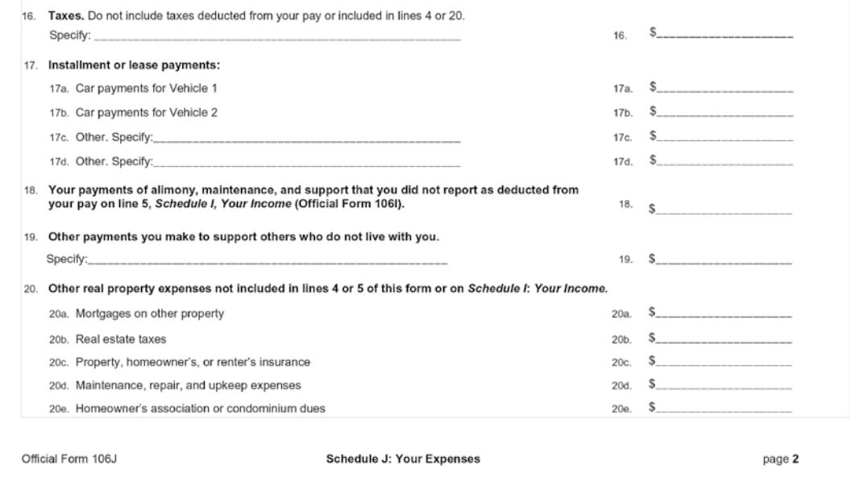The width and height of the screenshot is (868, 503).
Task: Click the line 19 support payments amount
Action: click(724, 258)
